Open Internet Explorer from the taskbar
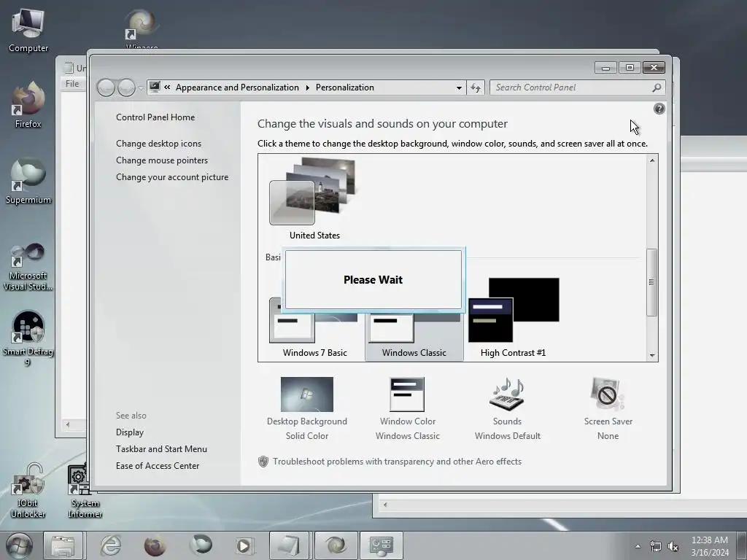Screen dimensions: 747x560 pos(111,545)
